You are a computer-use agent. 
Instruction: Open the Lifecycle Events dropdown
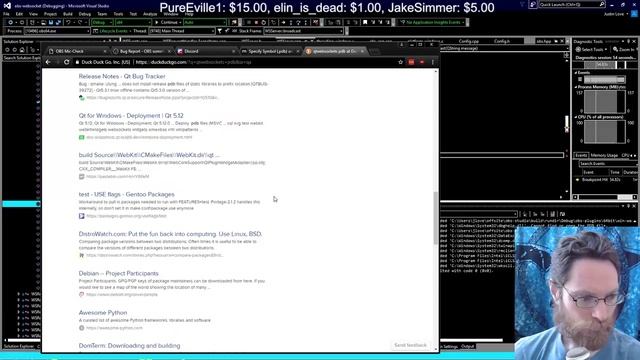coord(113,31)
